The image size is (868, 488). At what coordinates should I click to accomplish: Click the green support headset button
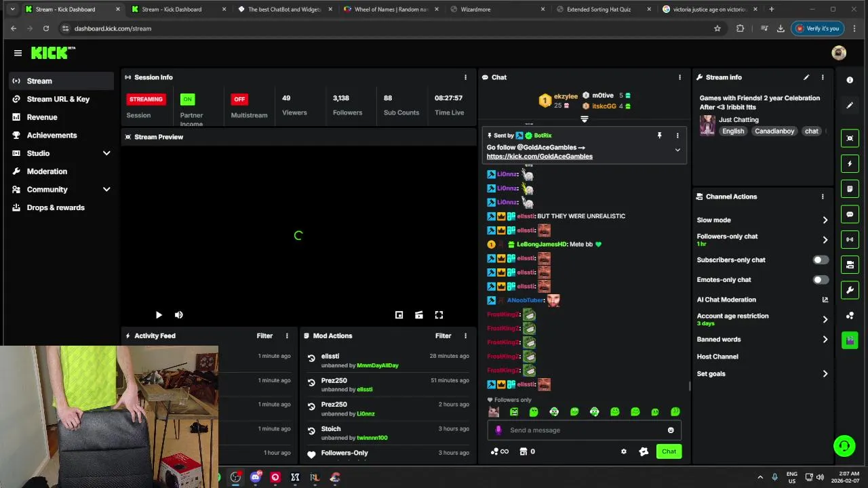(844, 446)
